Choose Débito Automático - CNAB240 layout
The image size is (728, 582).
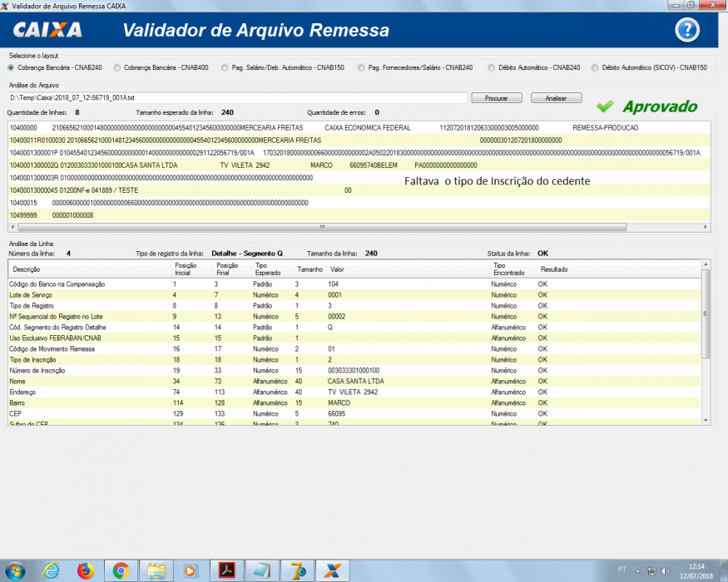click(x=534, y=67)
